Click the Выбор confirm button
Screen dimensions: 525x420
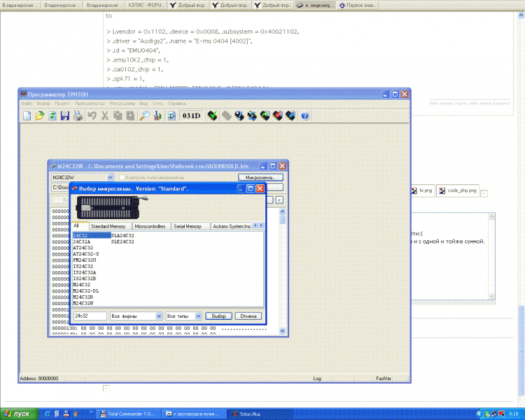(218, 316)
